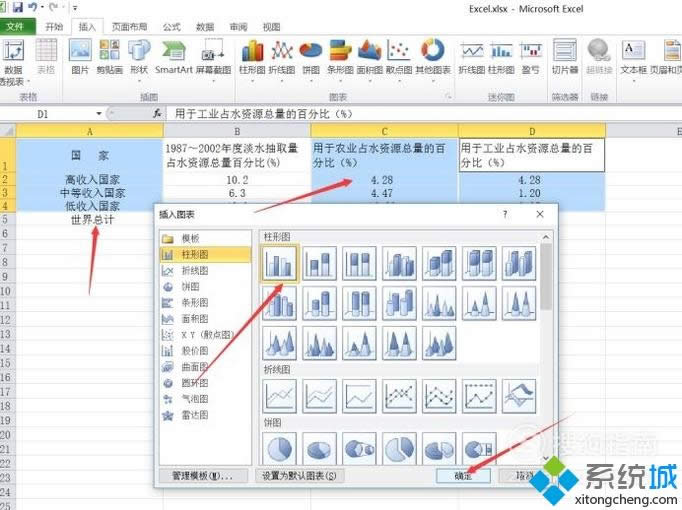Choose Stock (股价图) in chart category list
The width and height of the screenshot is (682, 510).
click(x=205, y=351)
